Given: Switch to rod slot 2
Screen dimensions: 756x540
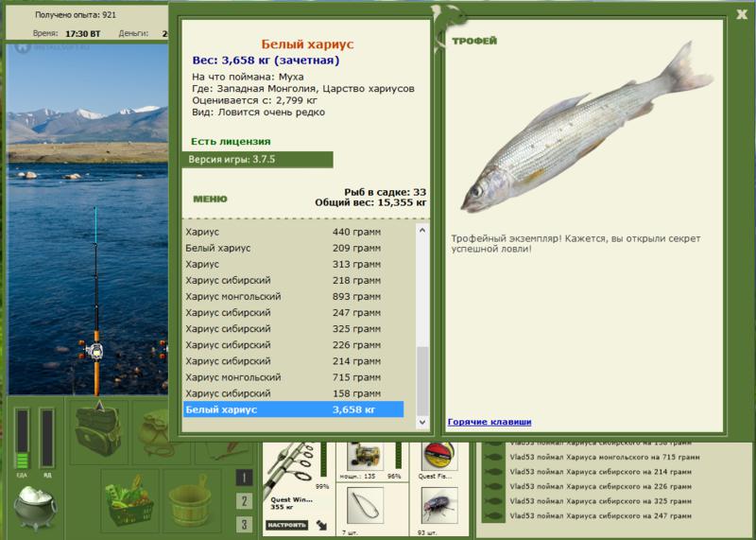Looking at the screenshot, I should (x=244, y=501).
